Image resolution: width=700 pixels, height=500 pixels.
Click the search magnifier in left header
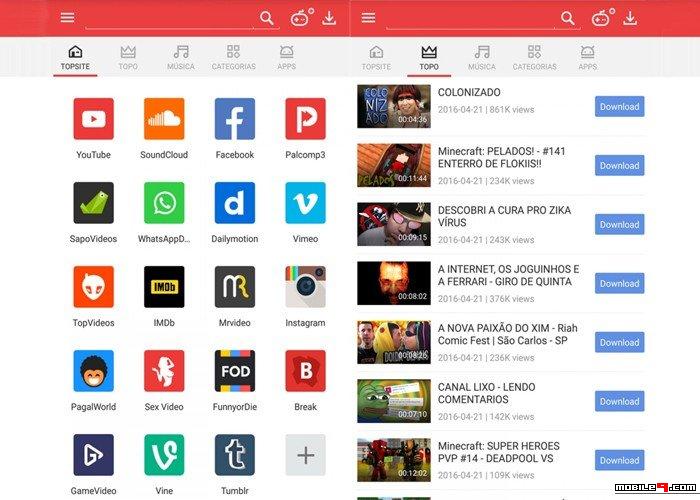coord(266,18)
